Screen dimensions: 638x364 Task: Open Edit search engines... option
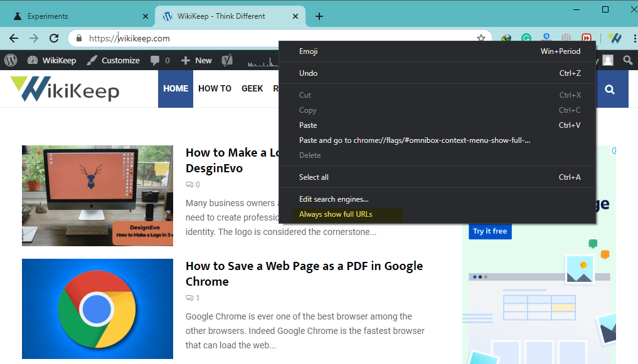click(437, 199)
